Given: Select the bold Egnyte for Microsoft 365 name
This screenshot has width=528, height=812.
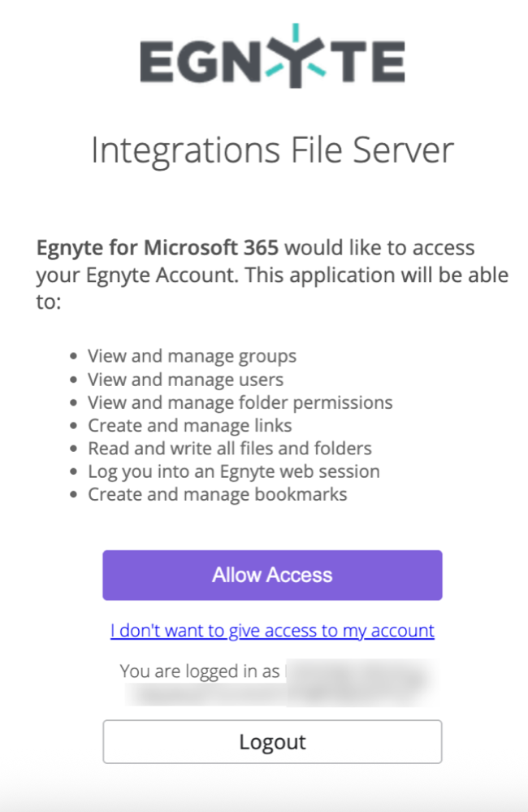Looking at the screenshot, I should click(x=159, y=247).
